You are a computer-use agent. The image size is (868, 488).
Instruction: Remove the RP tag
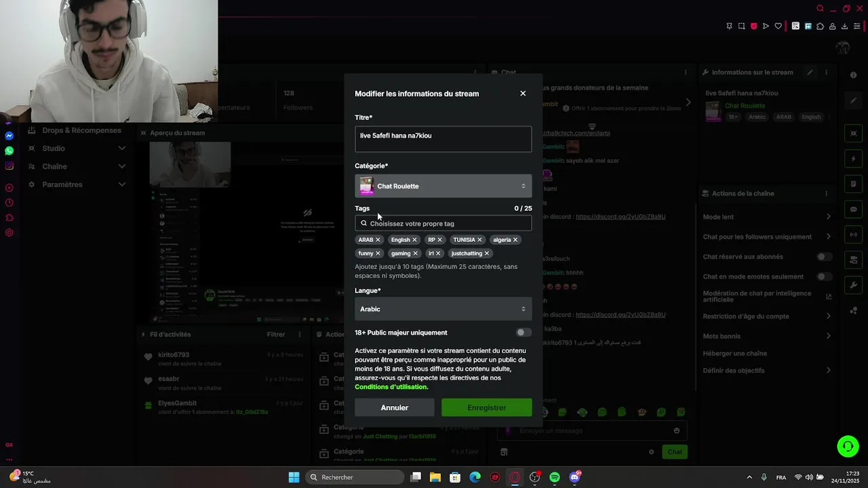coord(439,240)
